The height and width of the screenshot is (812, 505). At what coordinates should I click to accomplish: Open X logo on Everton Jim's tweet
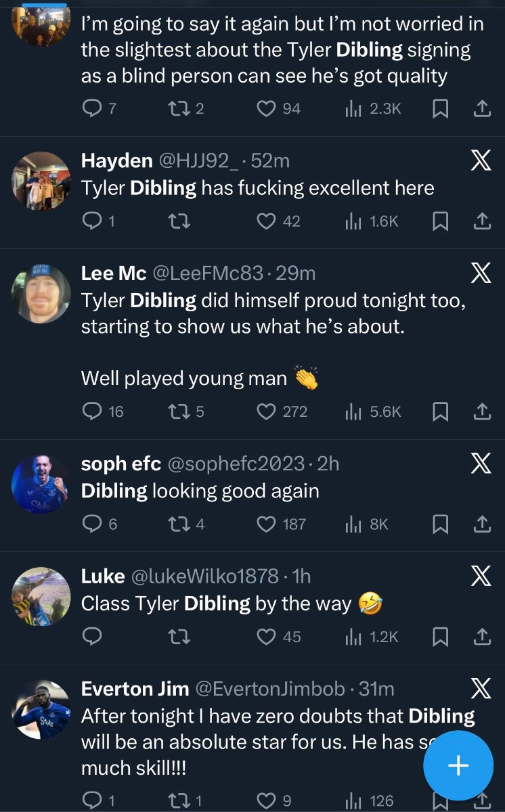pos(481,689)
